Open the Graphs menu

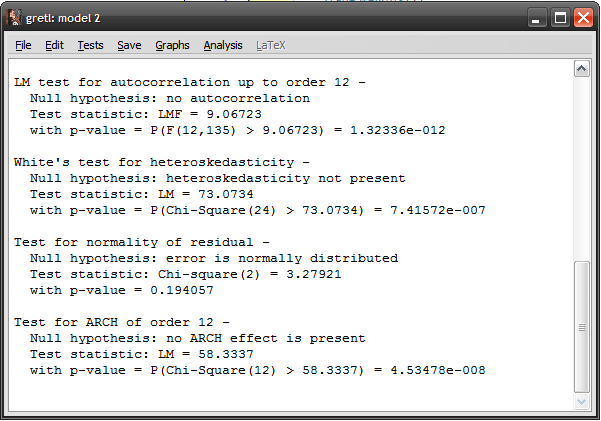[172, 45]
